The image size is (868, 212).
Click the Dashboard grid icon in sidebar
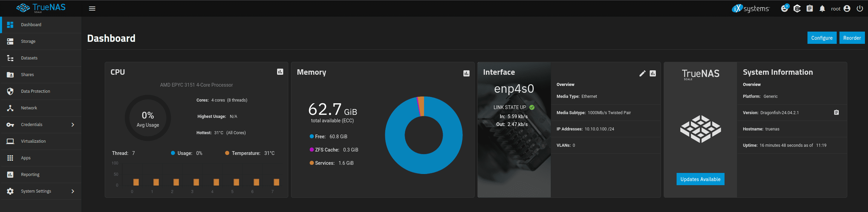coord(10,25)
